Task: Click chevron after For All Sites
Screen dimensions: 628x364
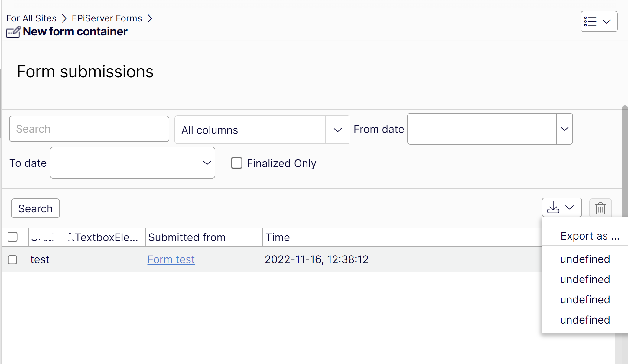Action: [64, 18]
